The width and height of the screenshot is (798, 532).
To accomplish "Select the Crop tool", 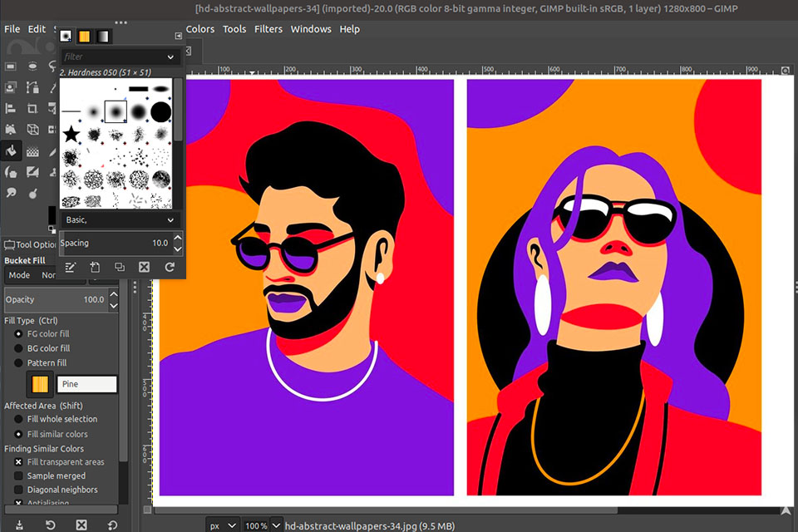I will (32, 108).
